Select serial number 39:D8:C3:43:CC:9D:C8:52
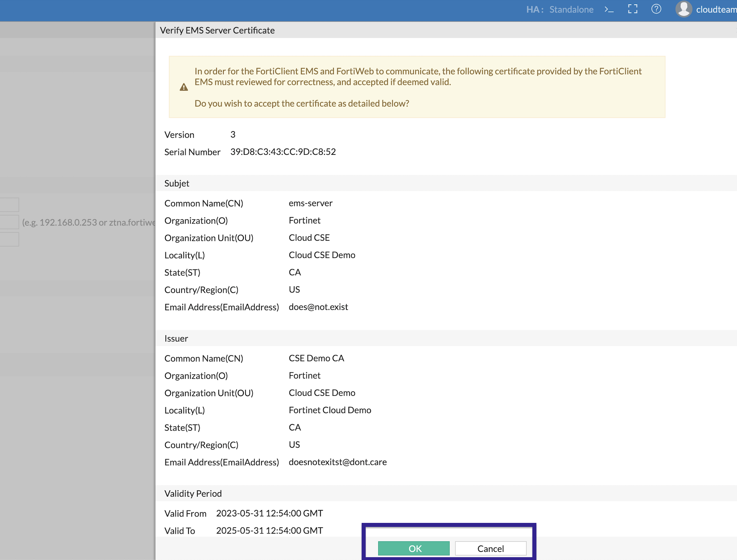Viewport: 737px width, 560px height. click(x=283, y=152)
